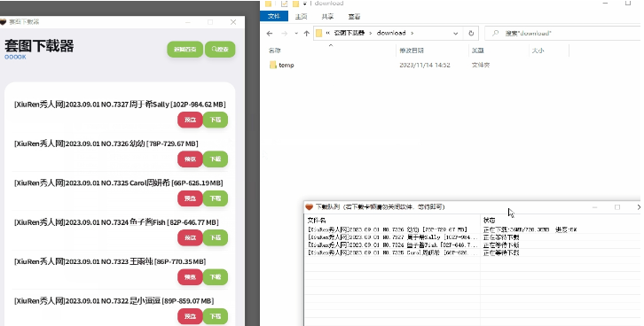Click the 下载队列 window app icon
644x326 pixels.
(x=310, y=207)
